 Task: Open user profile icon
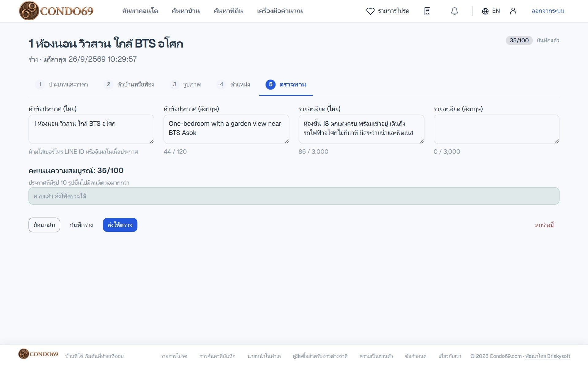(x=513, y=11)
